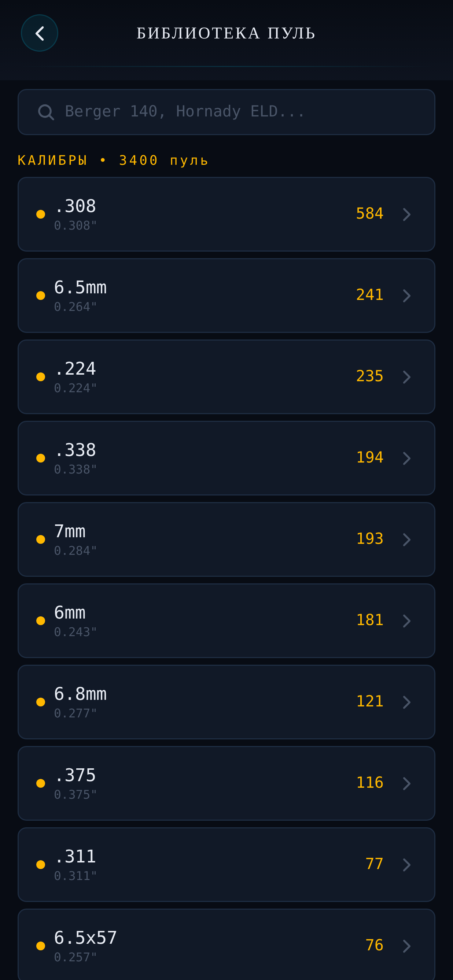The image size is (453, 980).
Task: Click the chevron next to 6mm
Action: pos(406,621)
